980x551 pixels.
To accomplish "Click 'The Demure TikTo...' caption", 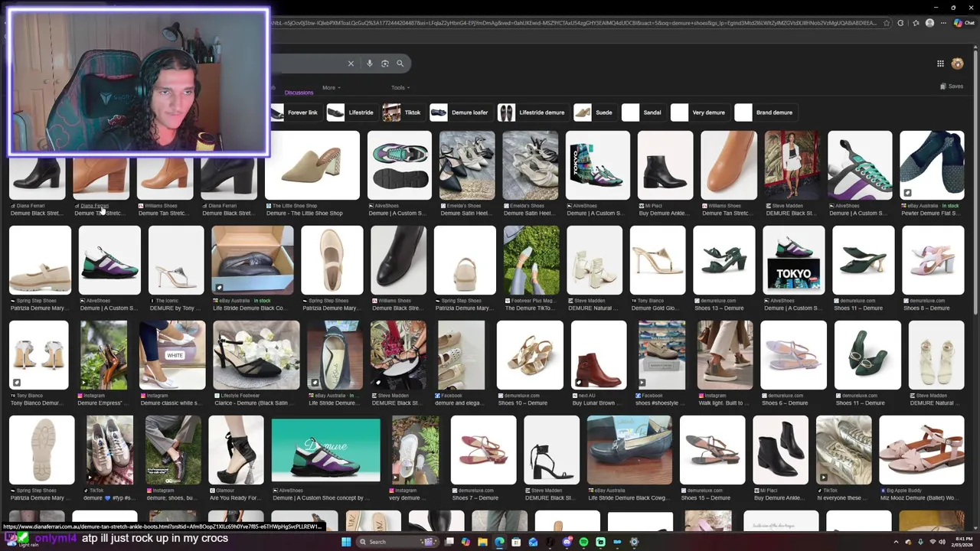I will [x=531, y=308].
